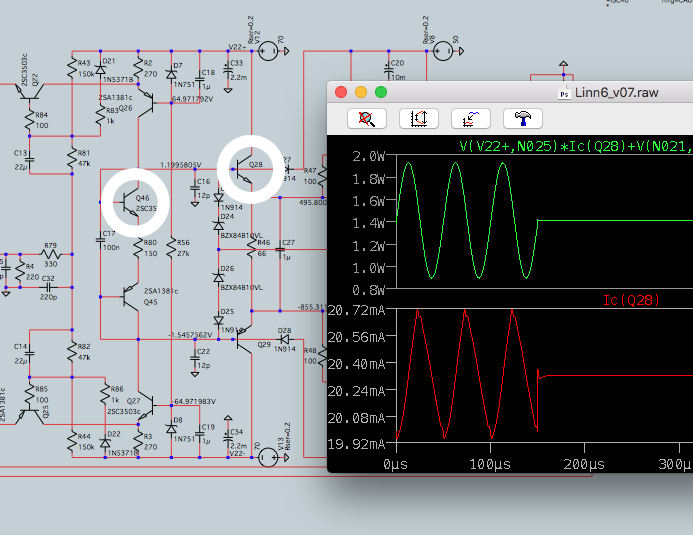
Task: Select transistor Q22 2SC3503c
Action: (x=30, y=92)
